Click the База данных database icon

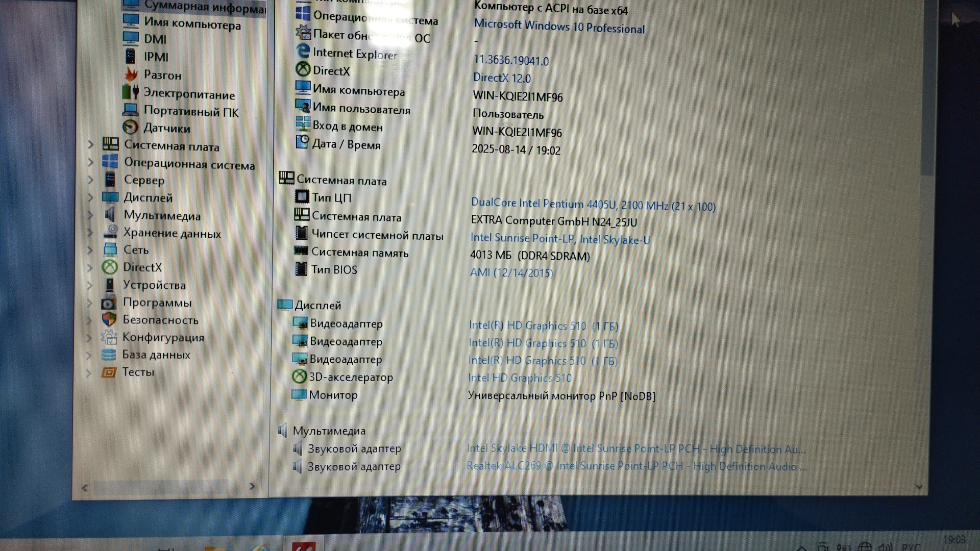108,354
